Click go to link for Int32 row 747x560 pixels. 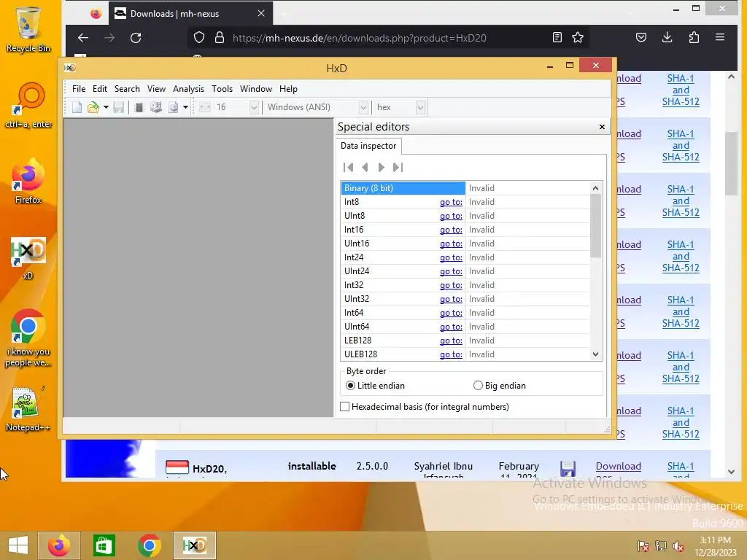[x=451, y=285]
